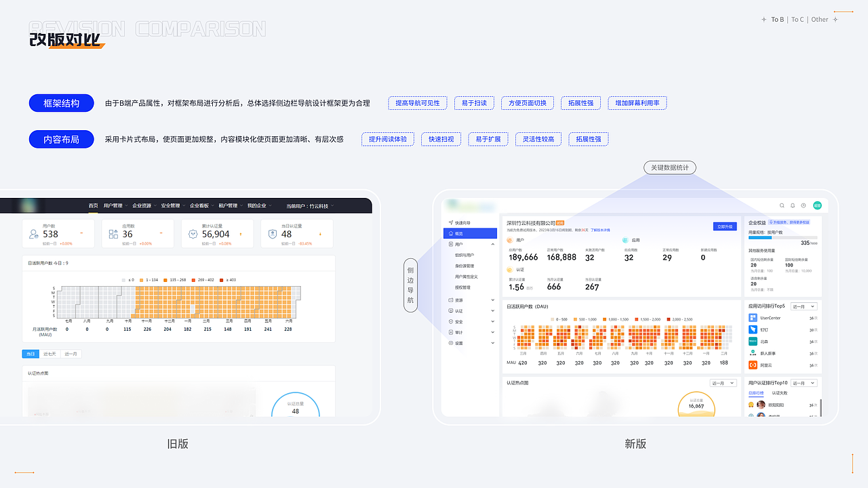Open notifications bell in new version header

click(793, 205)
